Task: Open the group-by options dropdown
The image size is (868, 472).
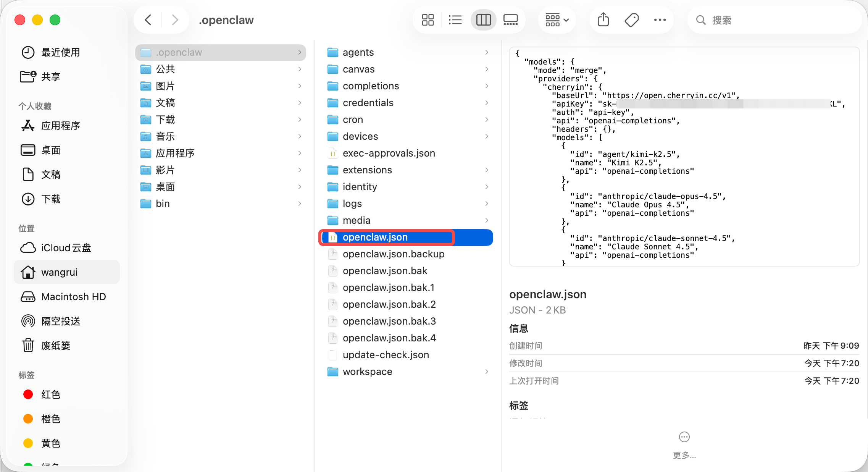Action: click(557, 20)
